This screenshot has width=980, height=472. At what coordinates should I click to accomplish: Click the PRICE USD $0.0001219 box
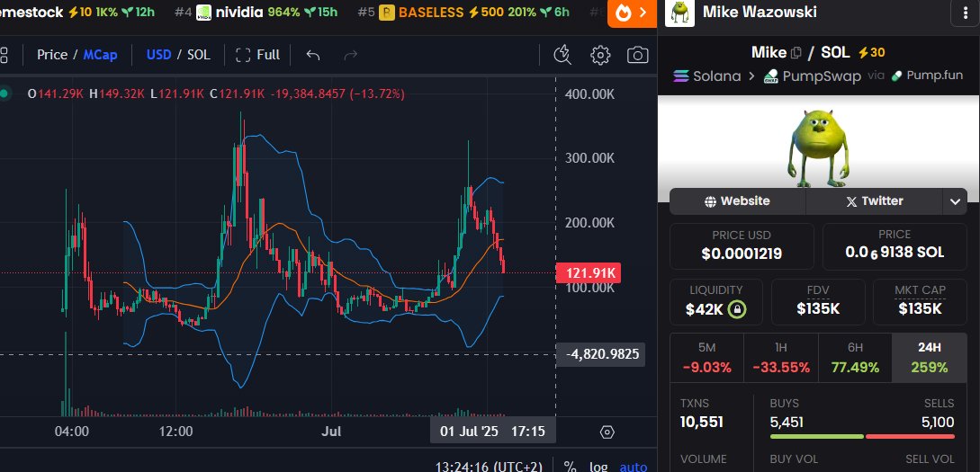tap(742, 246)
